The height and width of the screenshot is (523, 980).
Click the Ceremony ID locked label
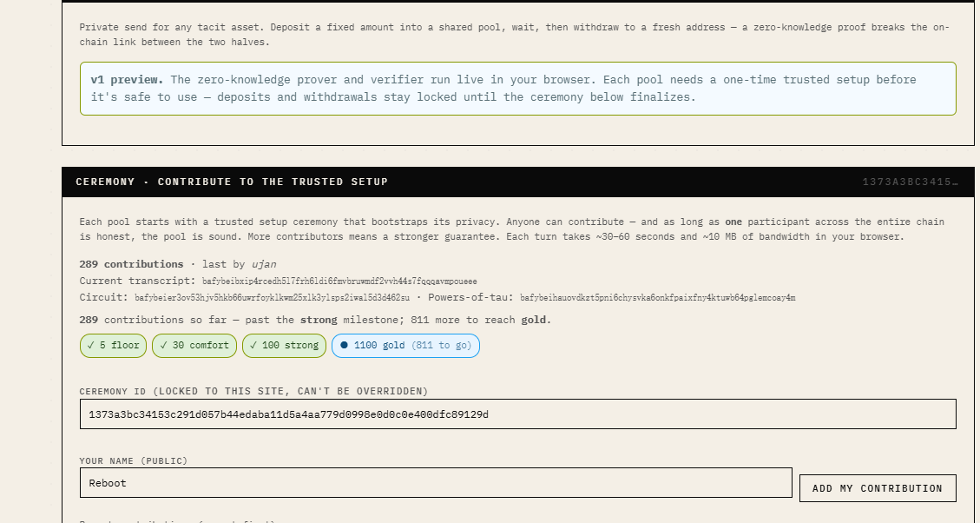pyautogui.click(x=253, y=391)
